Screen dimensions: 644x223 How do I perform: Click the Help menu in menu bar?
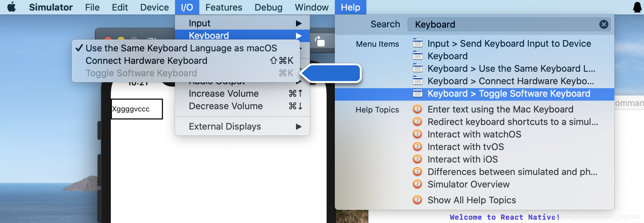coord(350,7)
